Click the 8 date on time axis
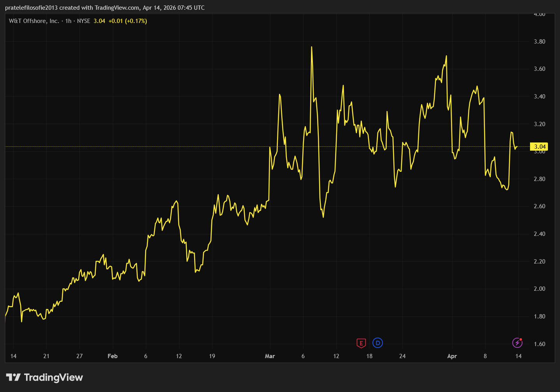The width and height of the screenshot is (560, 392). tap(485, 356)
